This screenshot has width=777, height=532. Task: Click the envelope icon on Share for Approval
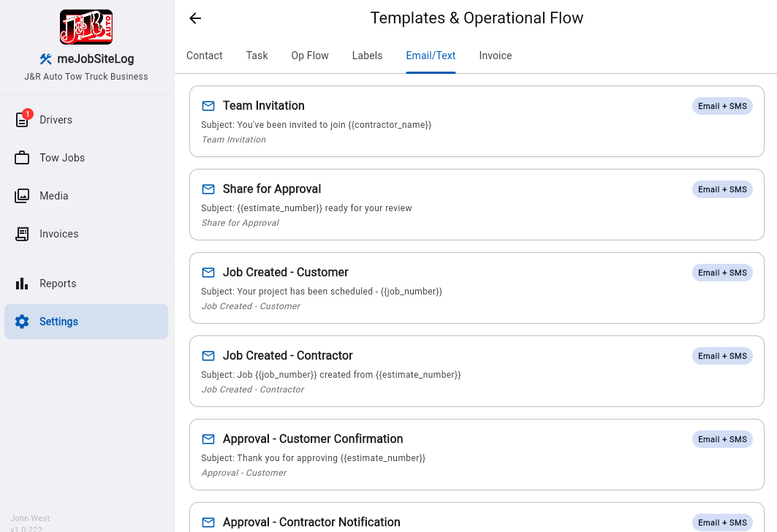[208, 189]
